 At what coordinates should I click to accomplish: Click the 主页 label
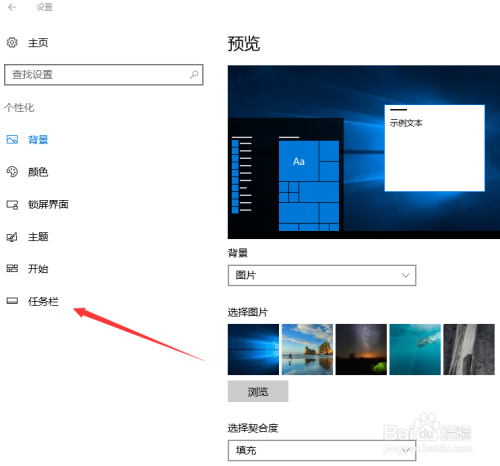point(38,43)
